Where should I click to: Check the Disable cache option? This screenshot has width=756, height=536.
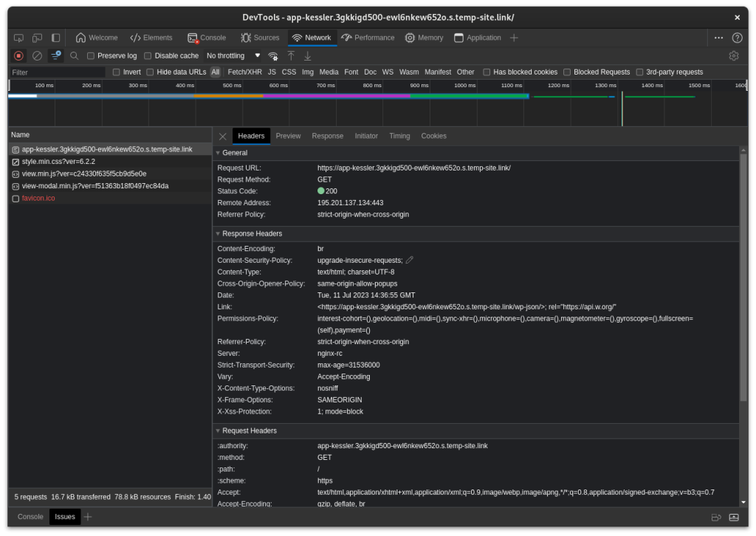[148, 56]
